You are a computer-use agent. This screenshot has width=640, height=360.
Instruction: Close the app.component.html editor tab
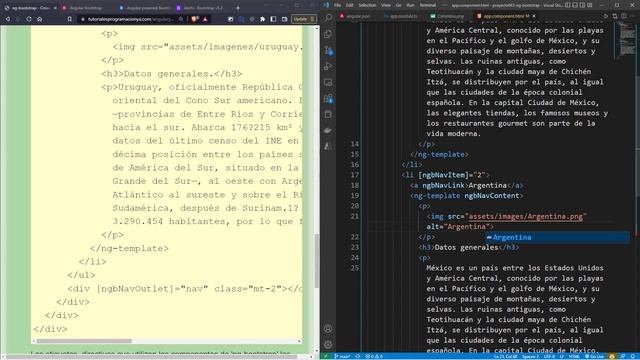[534, 16]
